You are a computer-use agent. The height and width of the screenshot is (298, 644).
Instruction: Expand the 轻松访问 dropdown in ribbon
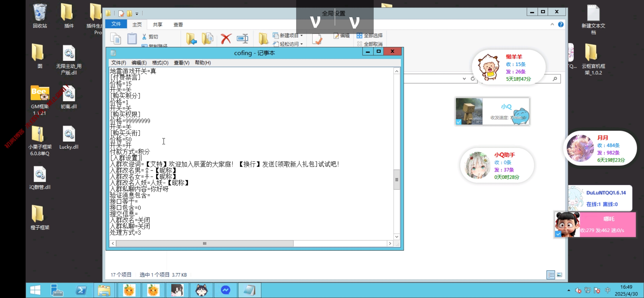tap(302, 44)
